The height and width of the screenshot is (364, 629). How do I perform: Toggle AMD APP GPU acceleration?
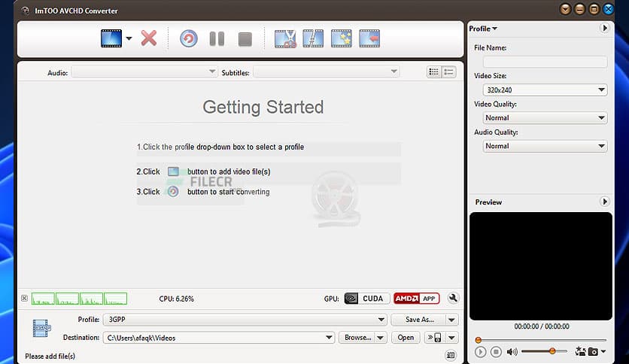point(416,299)
